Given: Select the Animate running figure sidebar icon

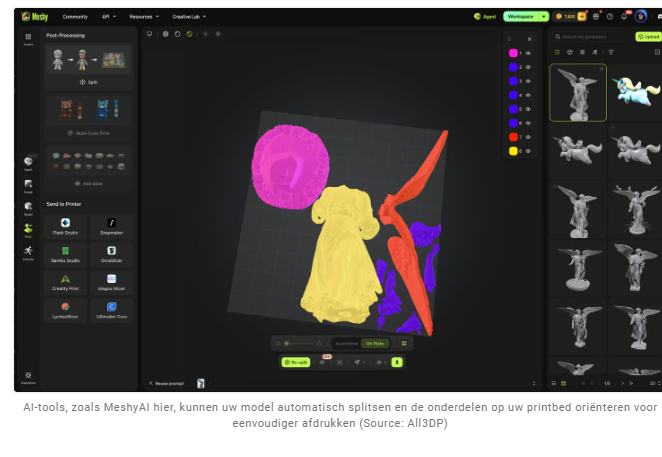Looking at the screenshot, I should coord(28,253).
